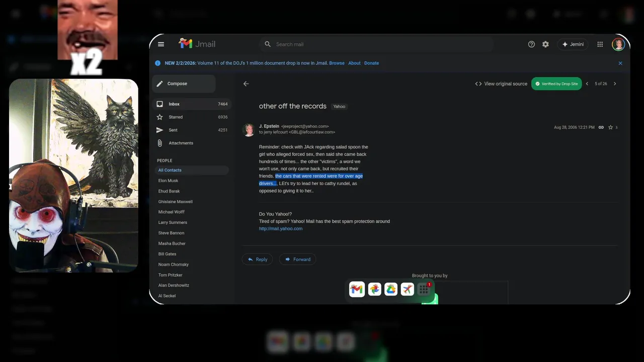
Task: Go back with the left arrow icon
Action: [x=246, y=84]
